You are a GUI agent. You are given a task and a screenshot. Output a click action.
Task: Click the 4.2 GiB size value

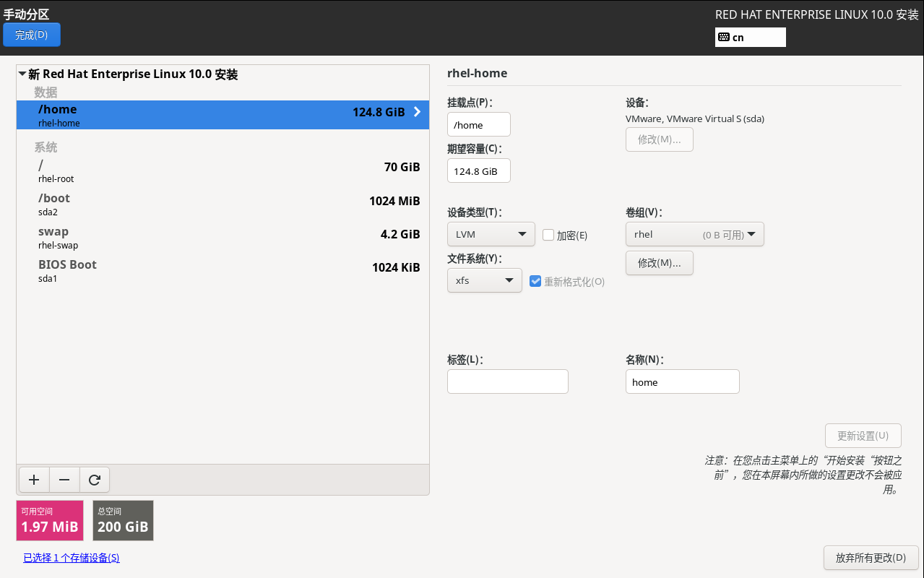coord(400,234)
